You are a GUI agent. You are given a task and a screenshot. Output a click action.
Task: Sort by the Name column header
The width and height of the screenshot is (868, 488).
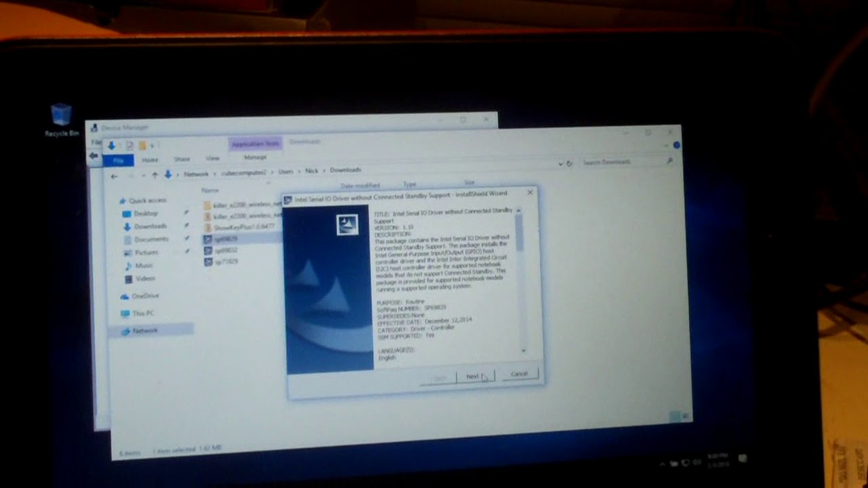[210, 190]
